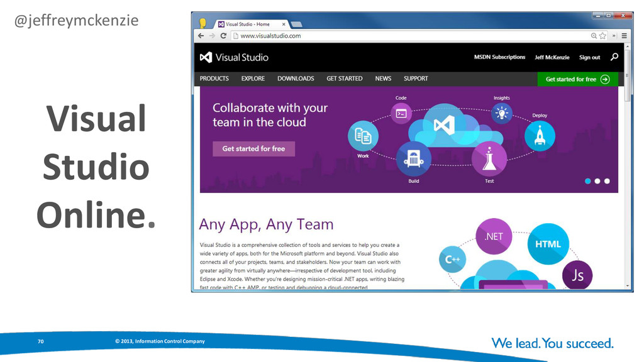Click the Test flask icon
Viewport: 644px width, 362px height.
click(x=489, y=159)
